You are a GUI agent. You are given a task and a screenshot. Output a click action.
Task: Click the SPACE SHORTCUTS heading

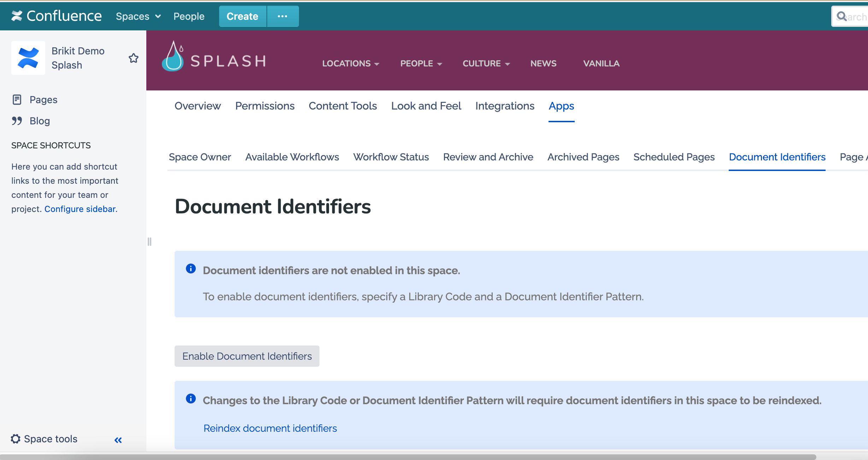point(51,145)
